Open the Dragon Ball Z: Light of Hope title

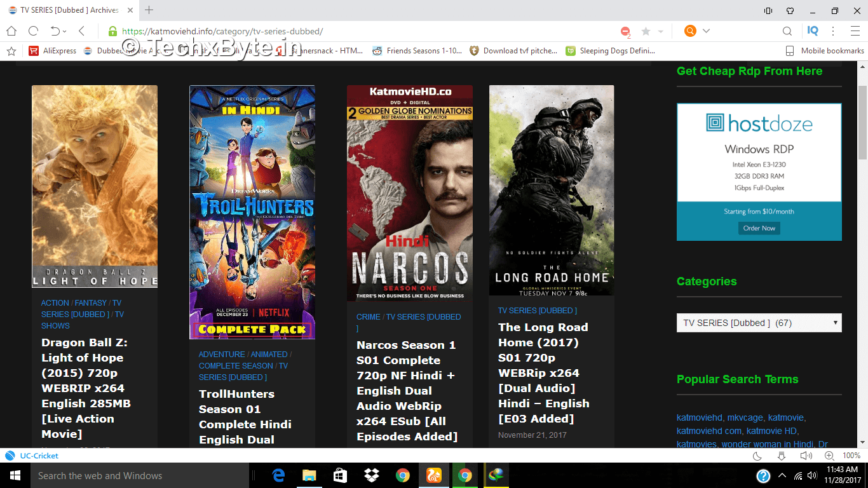click(x=86, y=388)
